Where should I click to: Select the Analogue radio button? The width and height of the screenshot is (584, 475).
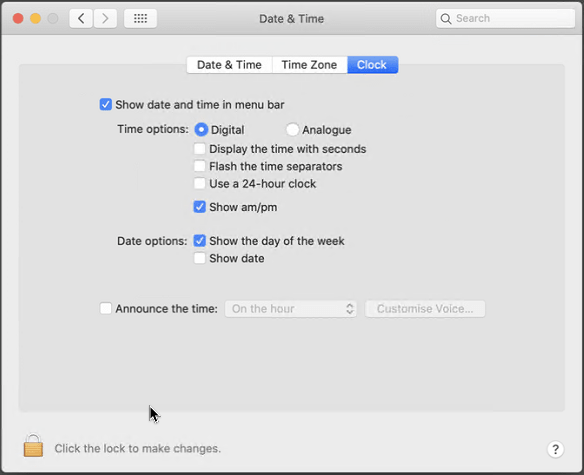pyautogui.click(x=292, y=130)
